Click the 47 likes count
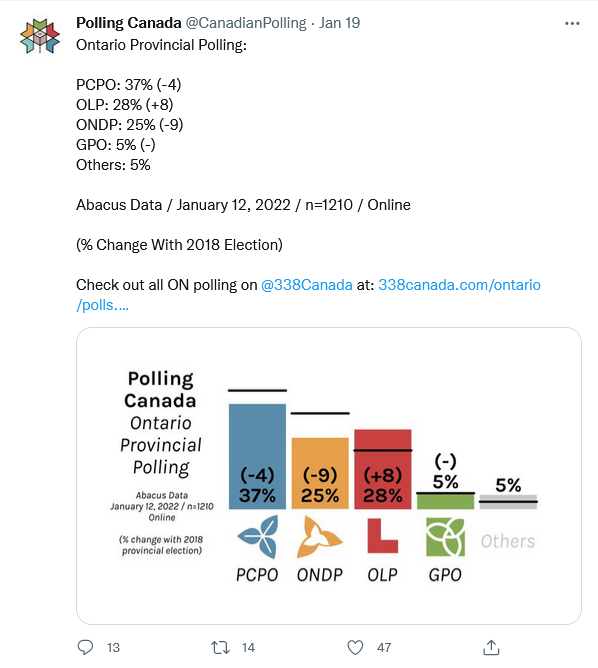Viewport: 598px width, 668px height. [384, 648]
